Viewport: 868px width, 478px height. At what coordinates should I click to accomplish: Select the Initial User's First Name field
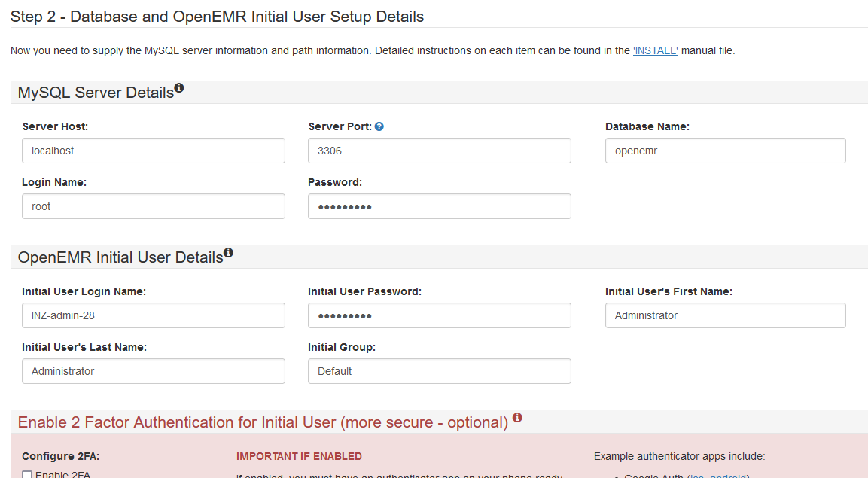pyautogui.click(x=725, y=315)
